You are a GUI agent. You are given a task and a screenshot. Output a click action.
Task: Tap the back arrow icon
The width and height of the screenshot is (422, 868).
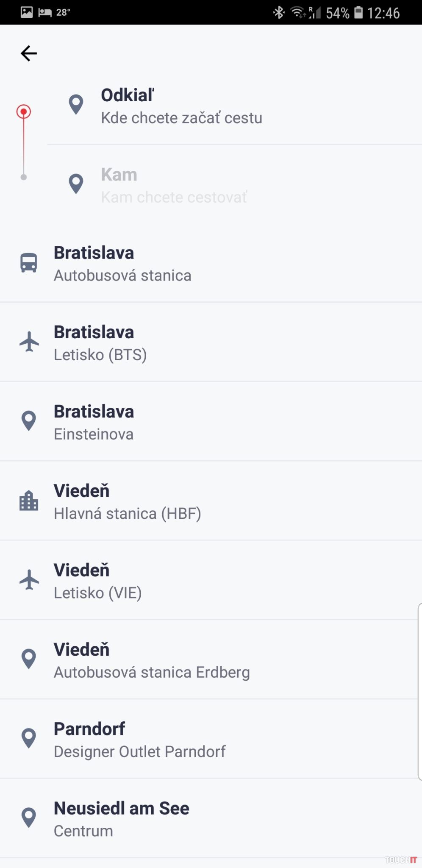click(29, 53)
